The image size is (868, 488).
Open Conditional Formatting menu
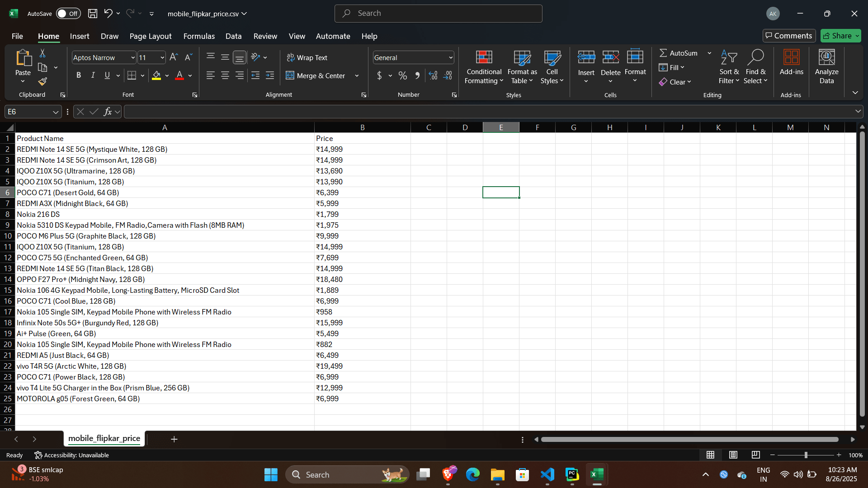click(484, 67)
